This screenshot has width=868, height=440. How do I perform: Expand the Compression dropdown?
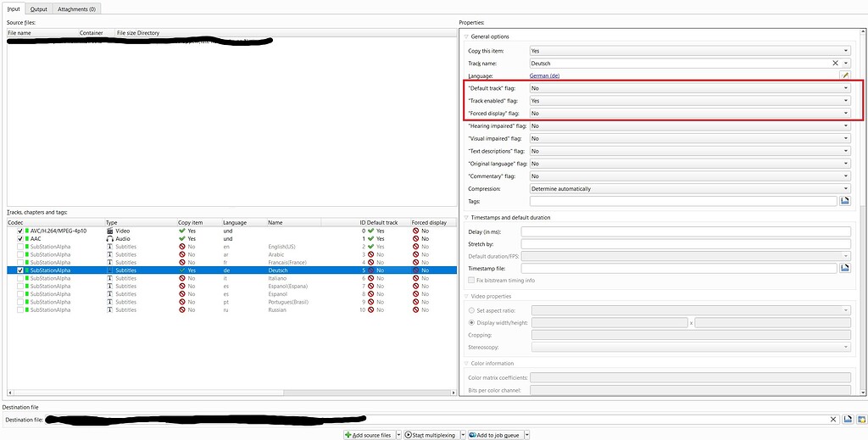tap(689, 189)
